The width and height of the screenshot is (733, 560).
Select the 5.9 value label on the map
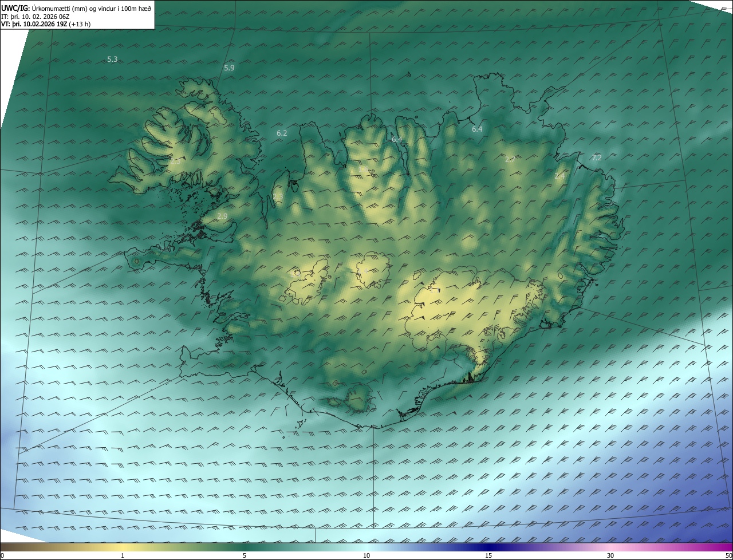point(229,68)
